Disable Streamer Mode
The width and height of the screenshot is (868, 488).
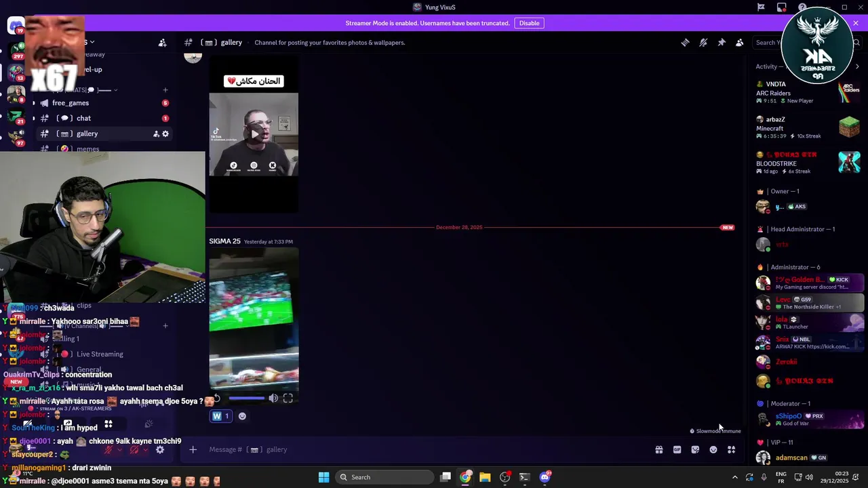click(529, 23)
